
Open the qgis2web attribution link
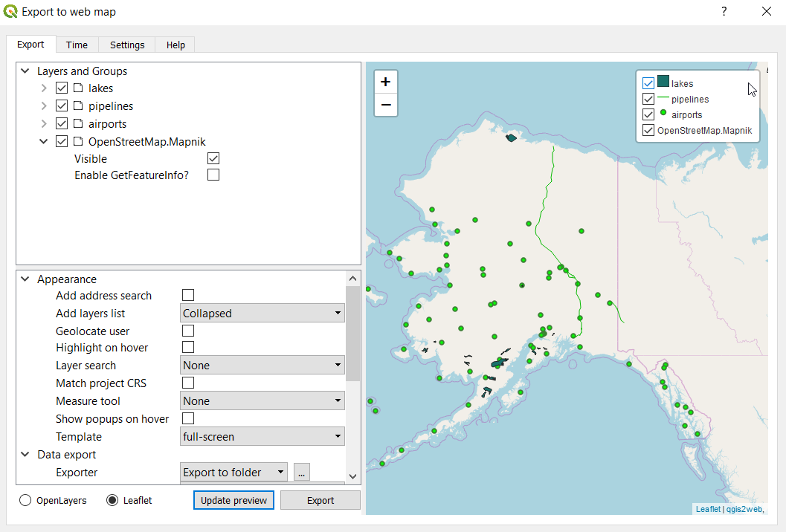click(x=744, y=509)
